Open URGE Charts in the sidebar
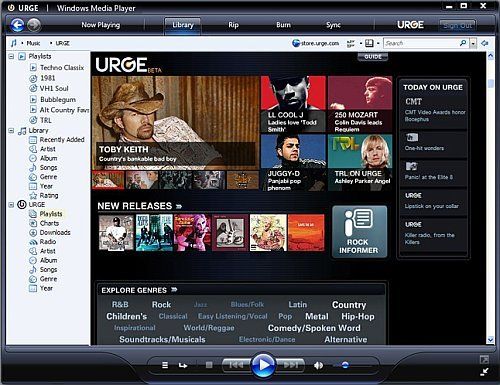Screen dimensions: 500x385 coord(49,223)
